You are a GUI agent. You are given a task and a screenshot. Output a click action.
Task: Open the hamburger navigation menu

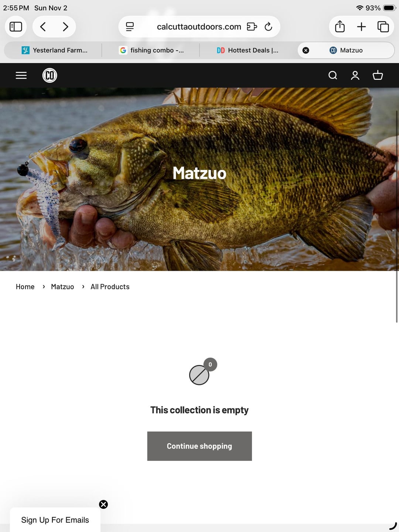[x=21, y=75]
